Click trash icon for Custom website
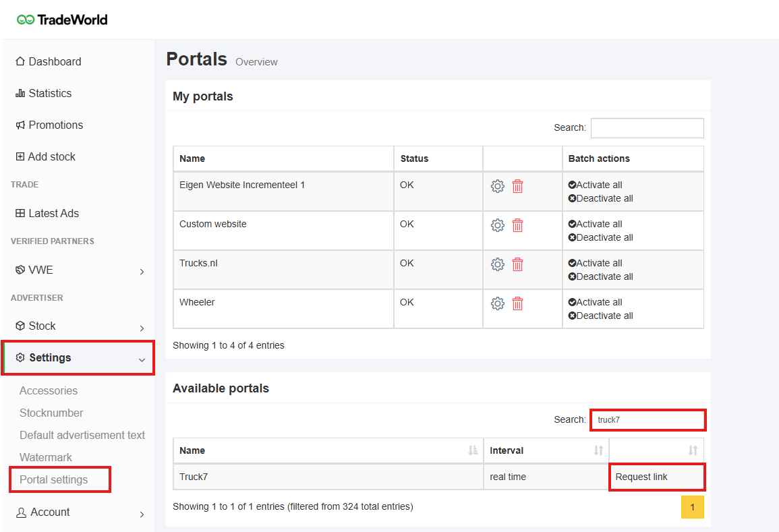779x532 pixels. pos(517,226)
